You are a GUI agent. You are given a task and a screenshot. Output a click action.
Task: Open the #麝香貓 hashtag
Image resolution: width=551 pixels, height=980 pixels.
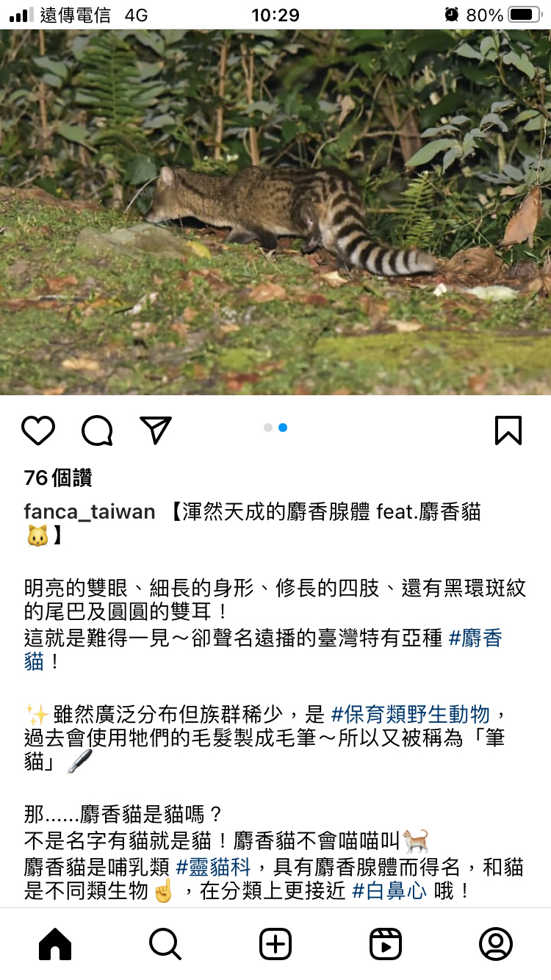[x=263, y=649]
